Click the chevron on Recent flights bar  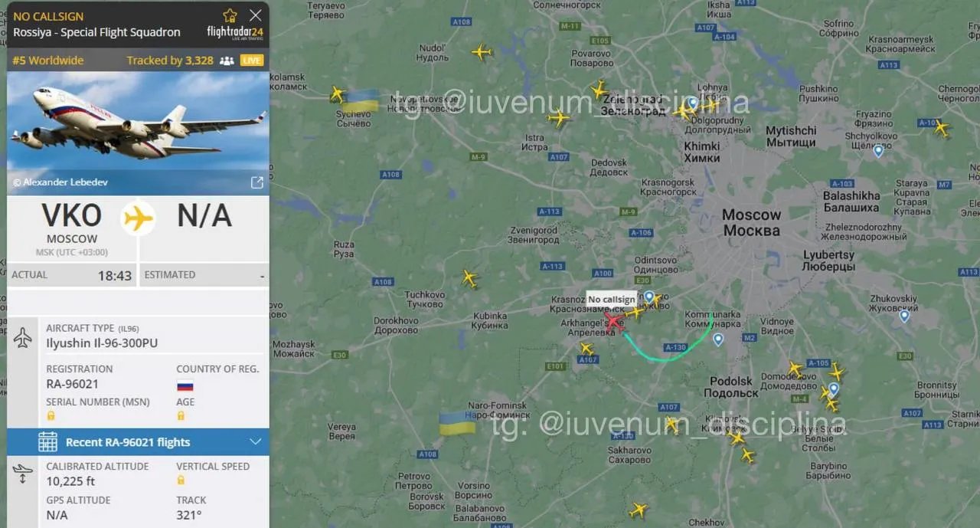256,441
